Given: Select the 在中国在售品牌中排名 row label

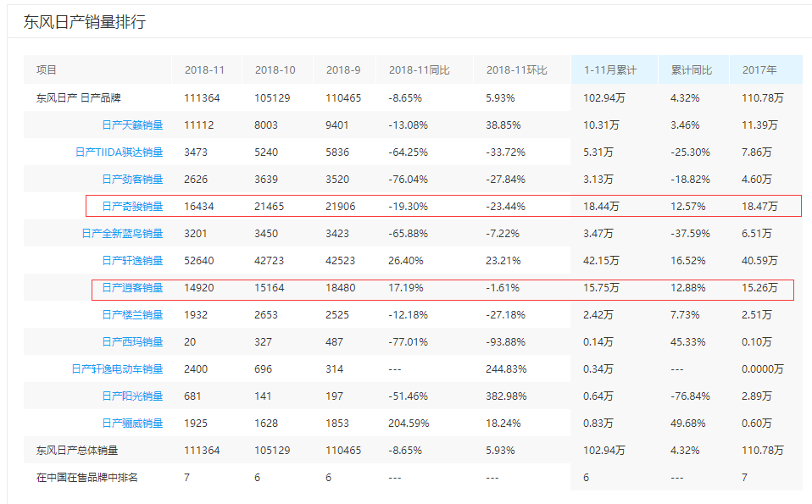Looking at the screenshot, I should pos(87,478).
